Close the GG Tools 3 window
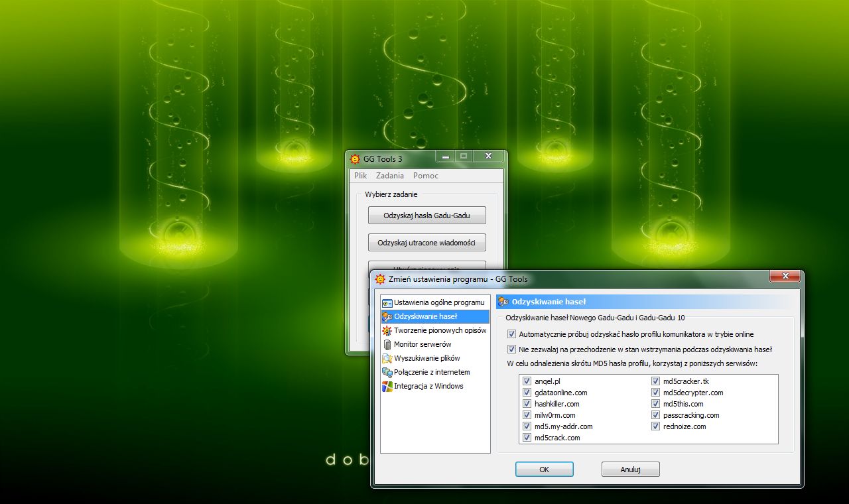849x504 pixels. coord(488,157)
